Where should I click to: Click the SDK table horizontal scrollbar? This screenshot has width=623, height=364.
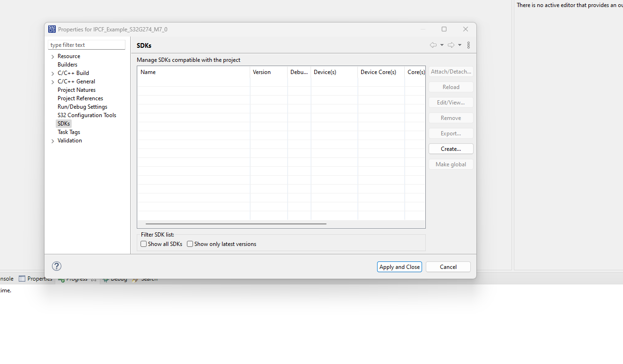pos(236,224)
